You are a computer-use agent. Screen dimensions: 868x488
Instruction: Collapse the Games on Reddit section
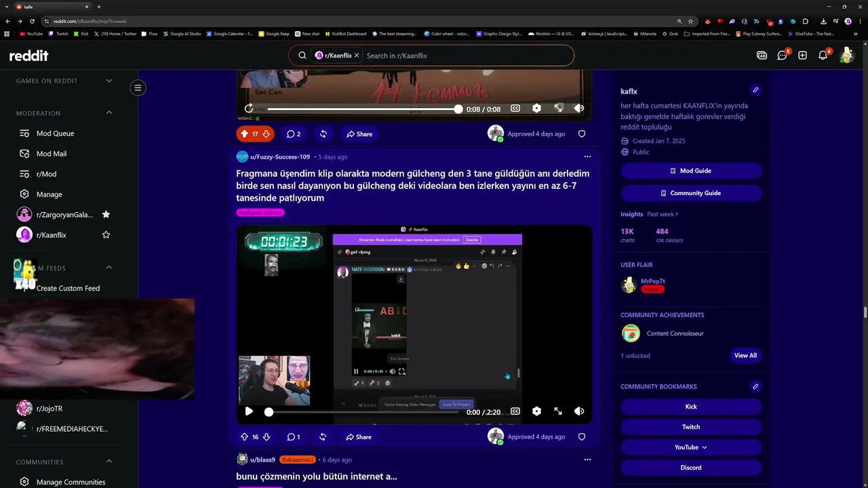point(109,81)
